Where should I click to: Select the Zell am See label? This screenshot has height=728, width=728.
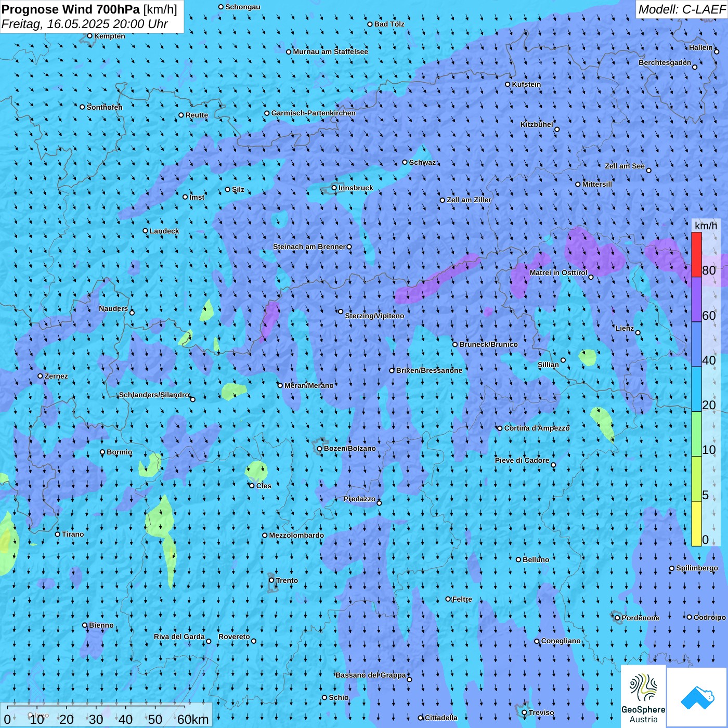coord(625,166)
